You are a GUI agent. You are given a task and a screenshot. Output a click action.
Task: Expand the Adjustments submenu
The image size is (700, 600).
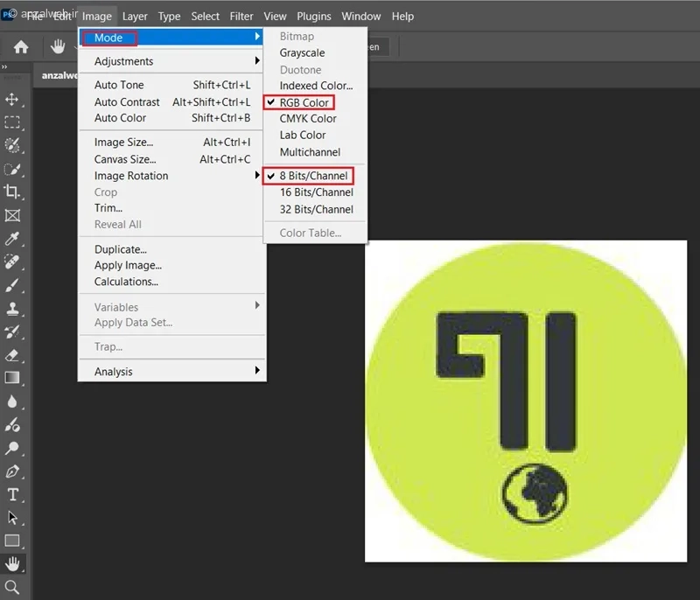[171, 61]
